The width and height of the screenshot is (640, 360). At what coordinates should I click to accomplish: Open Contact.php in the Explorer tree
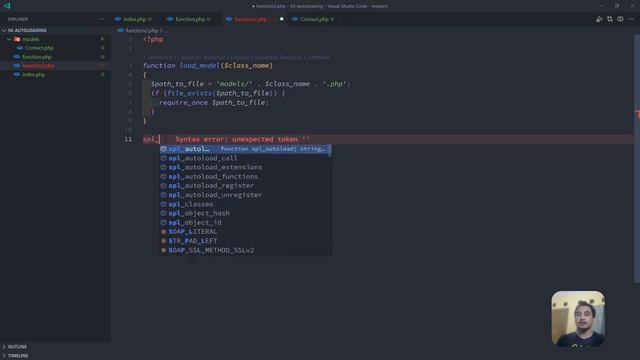pyautogui.click(x=39, y=48)
